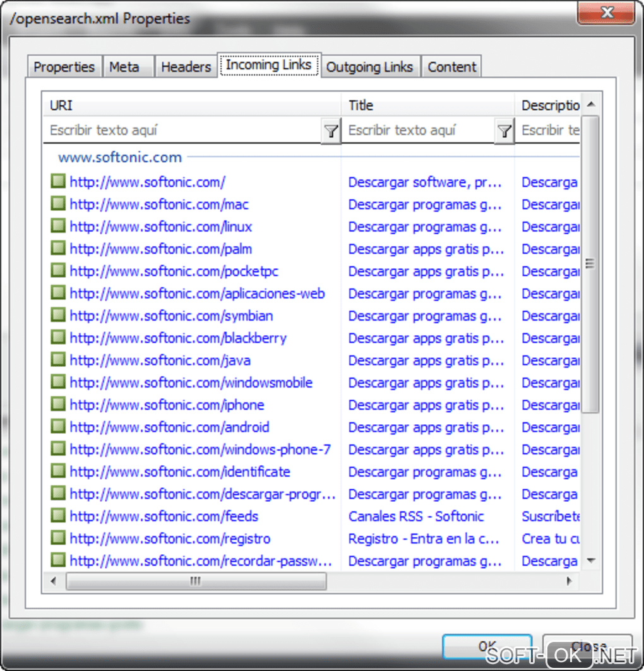The image size is (644, 671).
Task: Click green icon beside softonic.com/aplicaciones-web
Action: (57, 293)
